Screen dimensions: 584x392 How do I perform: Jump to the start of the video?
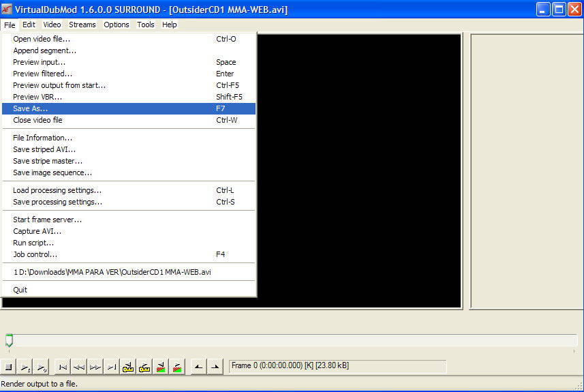[x=63, y=367]
